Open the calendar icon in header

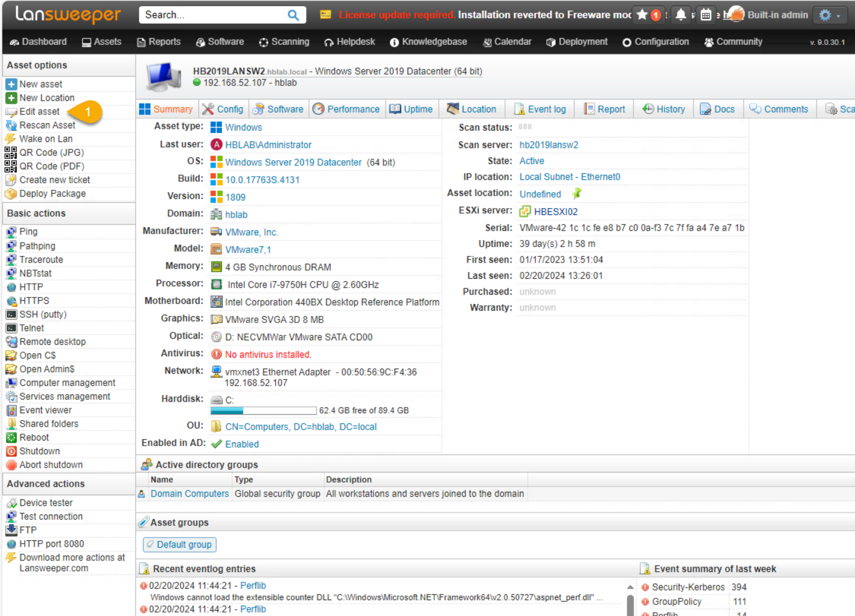click(706, 15)
